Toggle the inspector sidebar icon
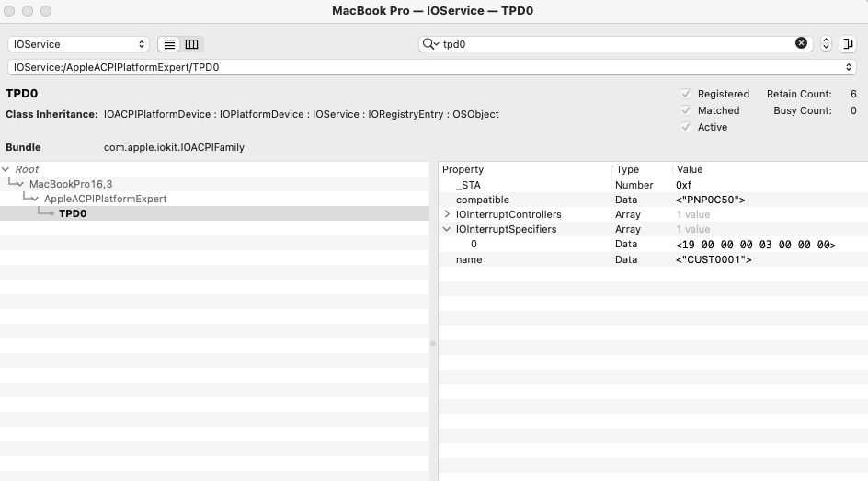The width and height of the screenshot is (868, 481). [848, 44]
